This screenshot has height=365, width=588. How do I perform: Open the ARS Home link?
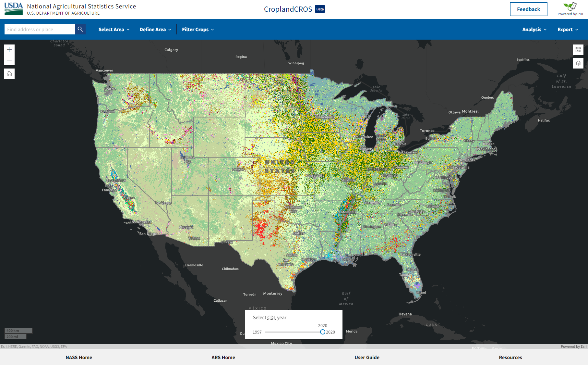tap(223, 357)
